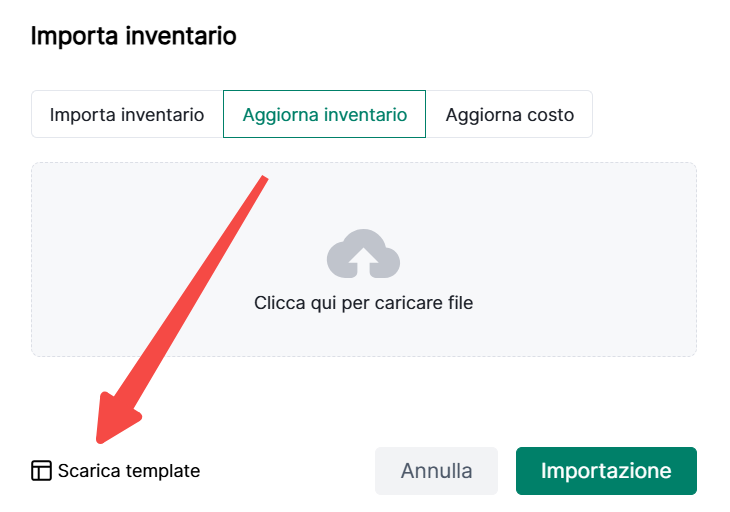730x512 pixels.
Task: Click the template icon beside Scarica template
Action: coord(41,471)
